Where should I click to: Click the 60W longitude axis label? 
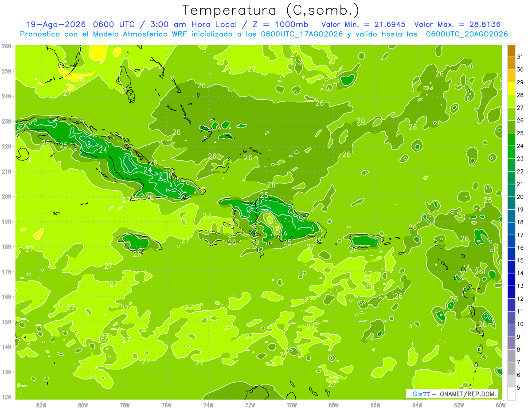coord(501,405)
